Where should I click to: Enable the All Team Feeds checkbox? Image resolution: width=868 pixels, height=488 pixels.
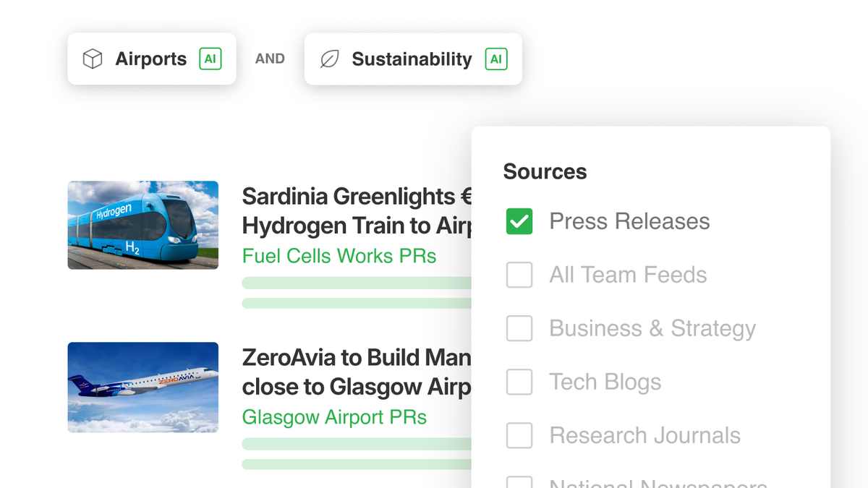coord(519,275)
